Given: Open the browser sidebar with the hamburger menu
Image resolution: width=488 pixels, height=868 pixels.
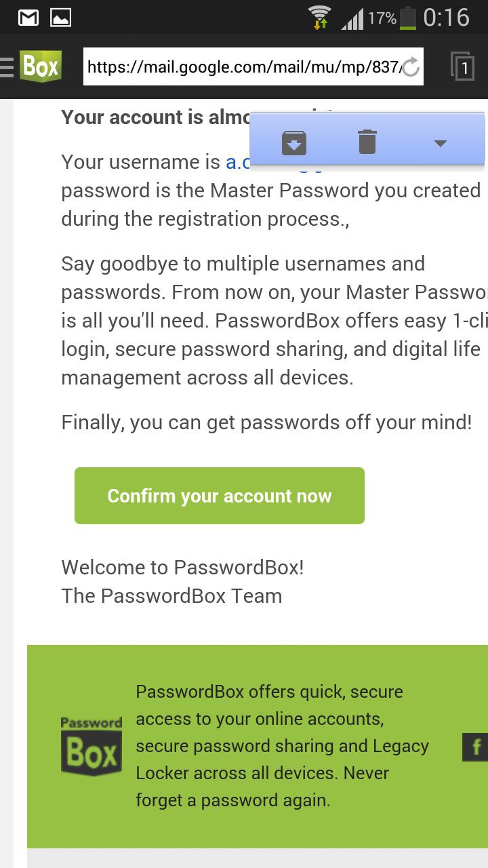Looking at the screenshot, I should click(x=7, y=66).
